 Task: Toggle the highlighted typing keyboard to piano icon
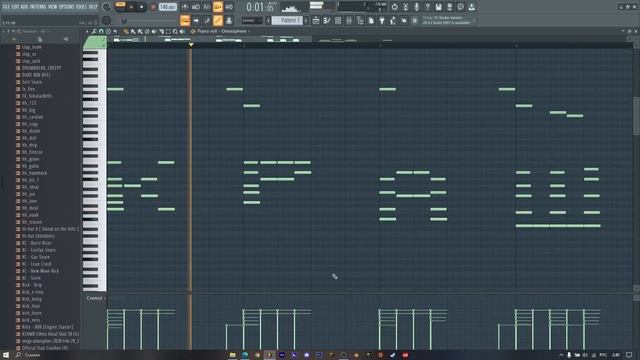click(x=185, y=20)
